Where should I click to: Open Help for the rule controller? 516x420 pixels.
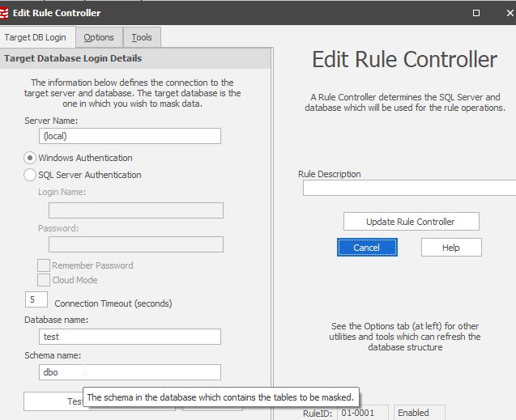click(451, 248)
